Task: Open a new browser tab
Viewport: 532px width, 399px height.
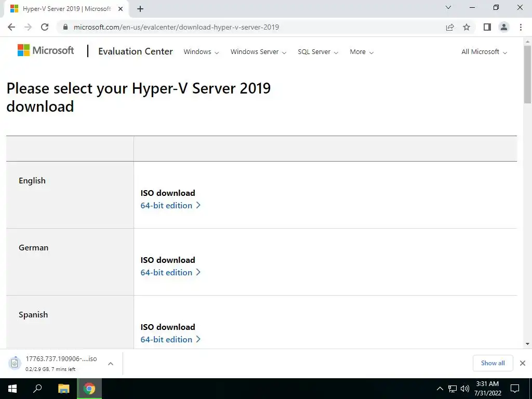Action: tap(140, 9)
